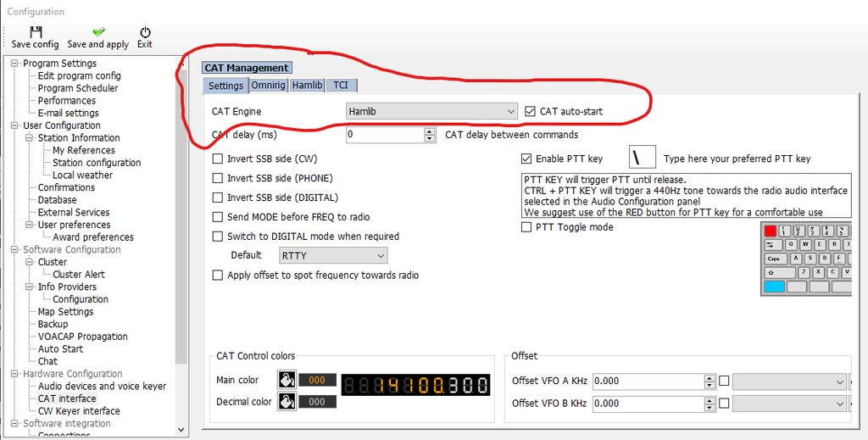Collapse the Hardware Configuration node
This screenshot has width=868, height=440.
15,374
